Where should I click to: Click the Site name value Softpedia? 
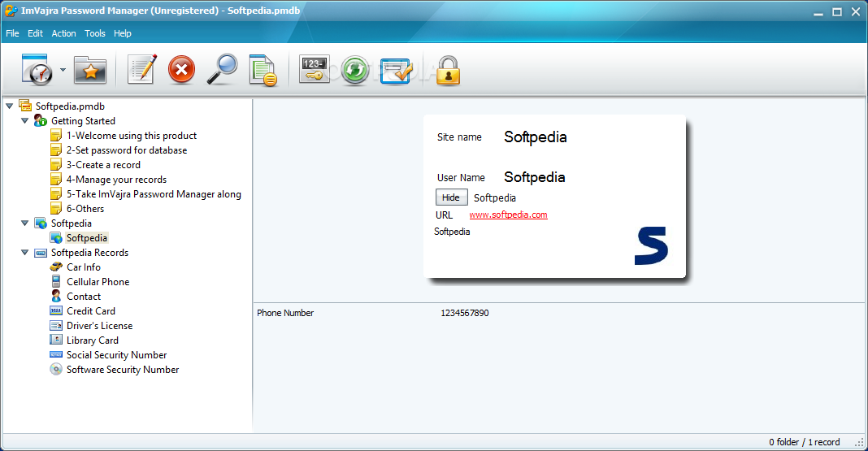pos(536,137)
